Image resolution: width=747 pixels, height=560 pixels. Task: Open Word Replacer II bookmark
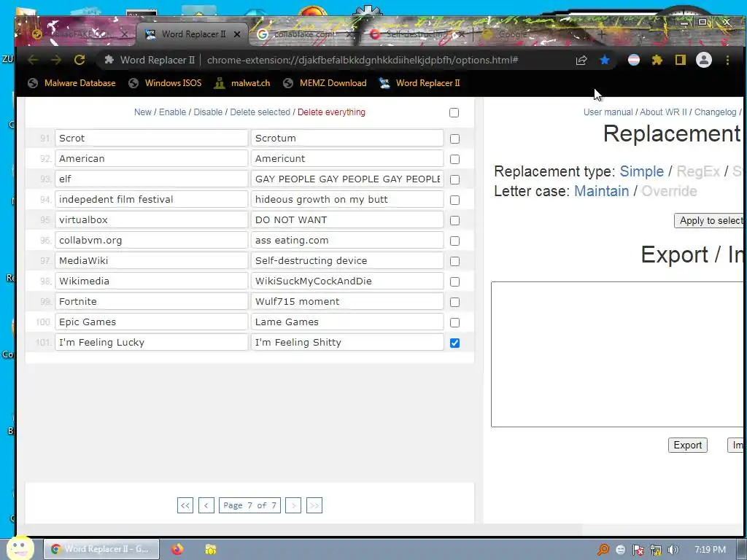(x=419, y=83)
